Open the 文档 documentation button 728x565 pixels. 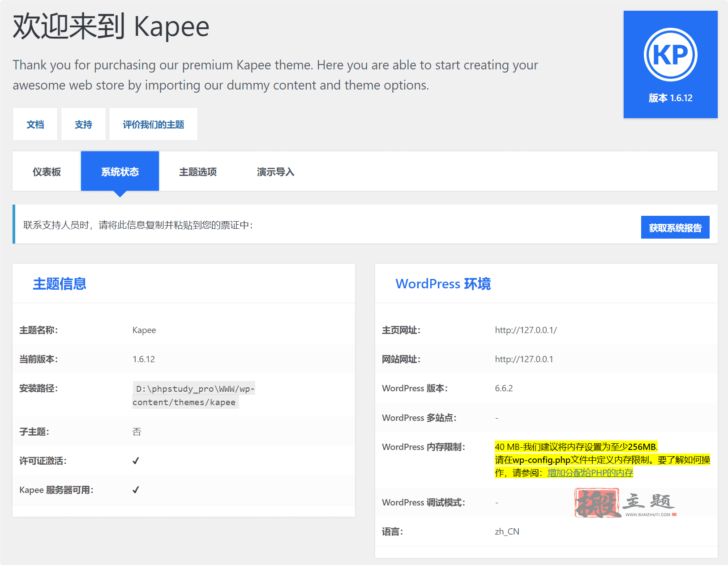click(x=35, y=124)
